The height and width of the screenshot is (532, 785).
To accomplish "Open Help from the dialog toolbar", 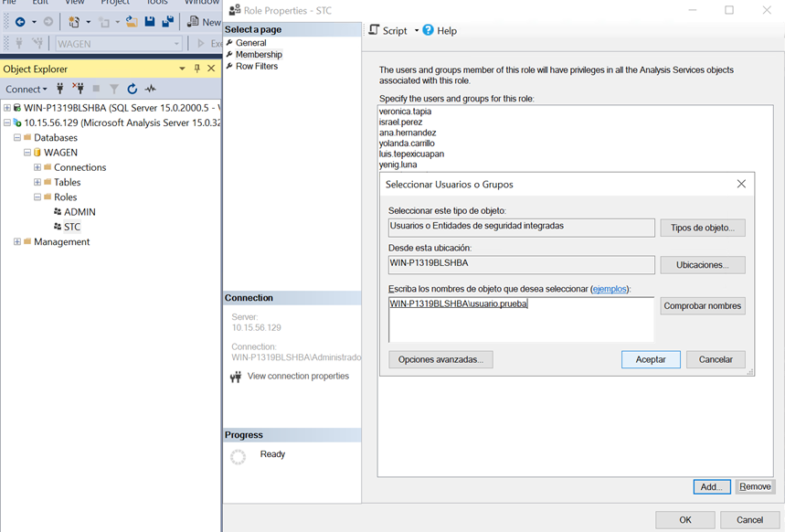I will (440, 30).
